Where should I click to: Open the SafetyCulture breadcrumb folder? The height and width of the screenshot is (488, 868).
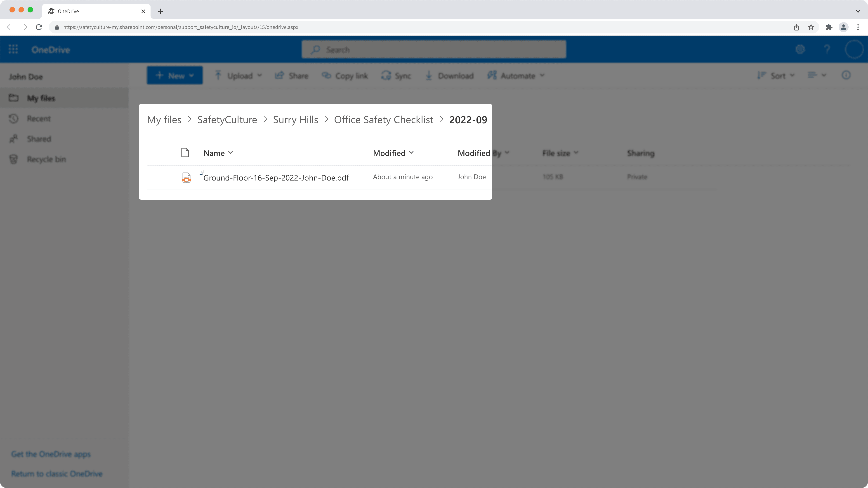click(227, 120)
